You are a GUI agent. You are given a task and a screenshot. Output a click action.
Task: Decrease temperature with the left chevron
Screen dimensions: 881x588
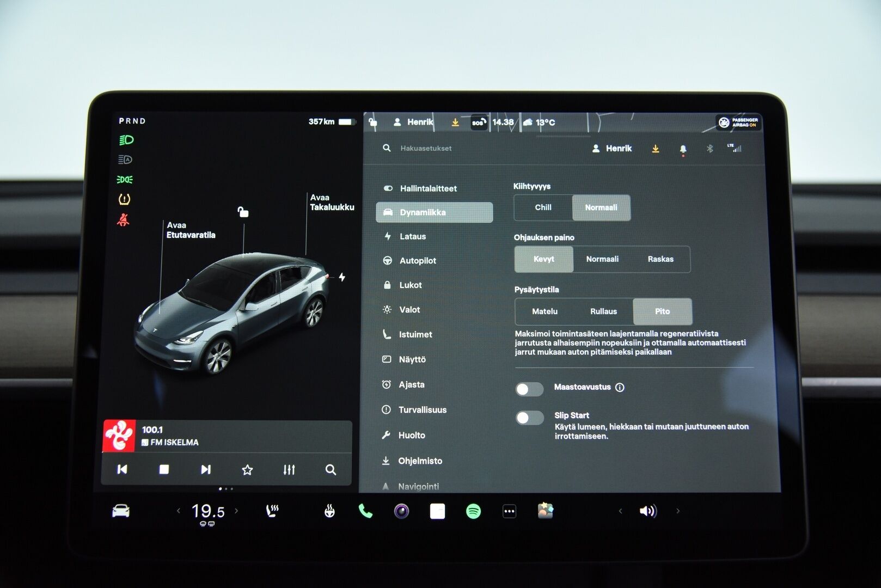pos(178,511)
